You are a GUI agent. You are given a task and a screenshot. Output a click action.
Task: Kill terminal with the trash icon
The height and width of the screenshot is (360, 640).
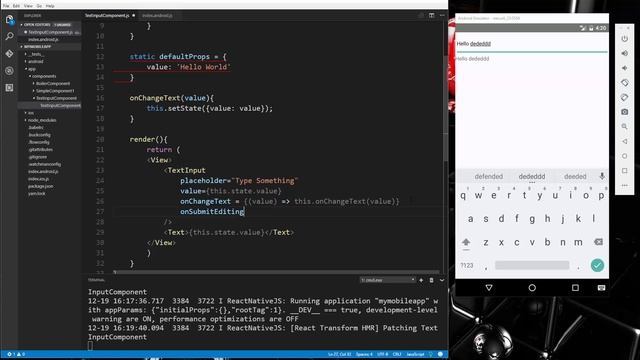[x=431, y=280]
